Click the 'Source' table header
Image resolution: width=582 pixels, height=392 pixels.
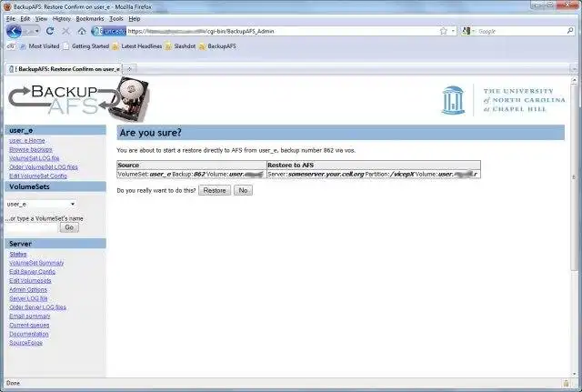point(128,166)
